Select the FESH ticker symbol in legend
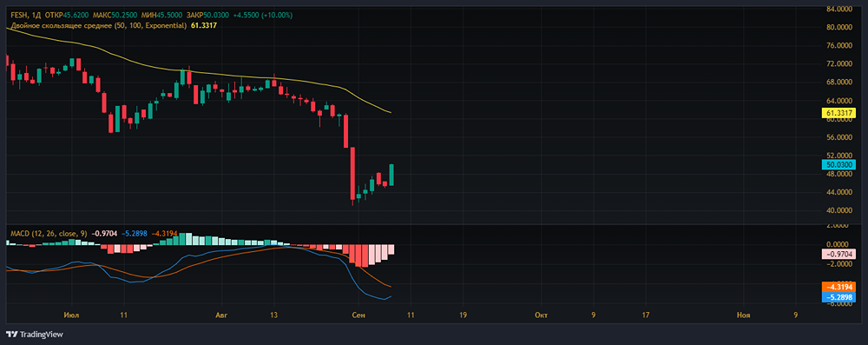The width and height of the screenshot is (868, 345). tap(19, 17)
